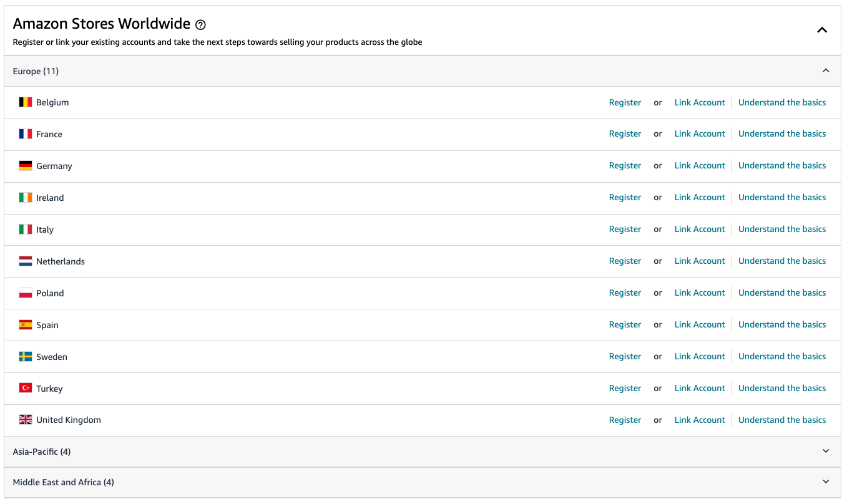Open Understand the basics for Turkey
Screen dimensions: 847x504
tap(782, 388)
